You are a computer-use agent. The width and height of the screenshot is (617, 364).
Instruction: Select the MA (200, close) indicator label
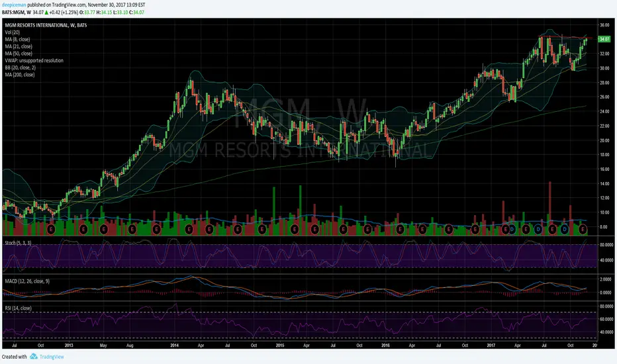click(x=20, y=75)
